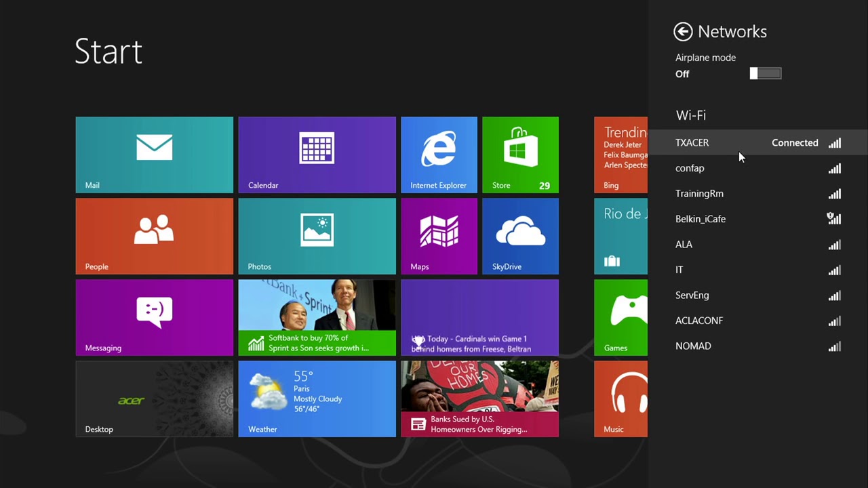Open the Games tile
Viewport: 868px width, 488px height.
tap(620, 317)
